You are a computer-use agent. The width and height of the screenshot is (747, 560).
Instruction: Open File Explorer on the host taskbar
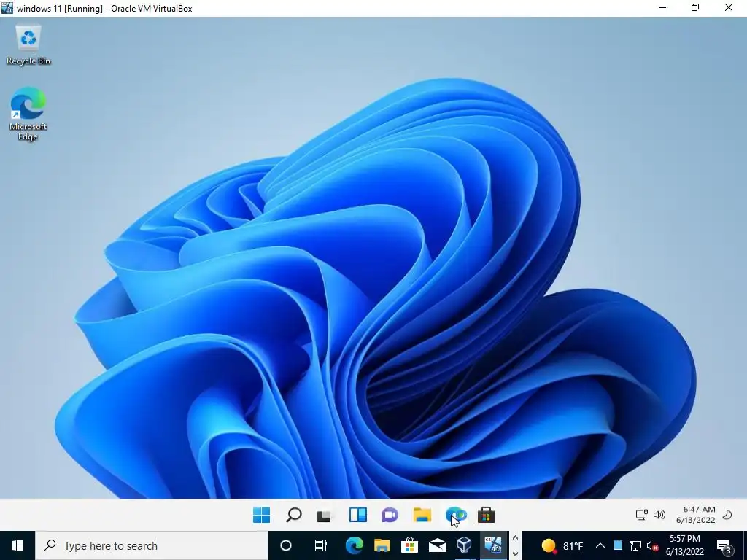[382, 545]
